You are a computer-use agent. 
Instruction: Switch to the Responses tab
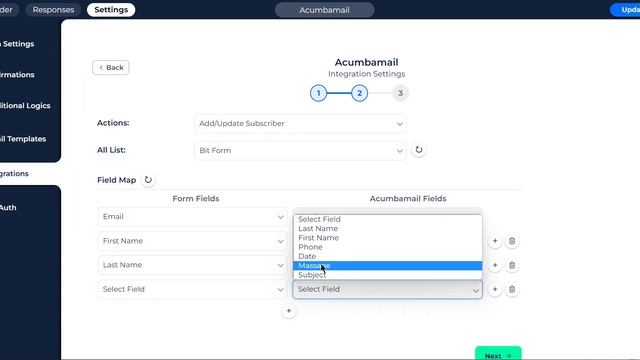(x=53, y=10)
